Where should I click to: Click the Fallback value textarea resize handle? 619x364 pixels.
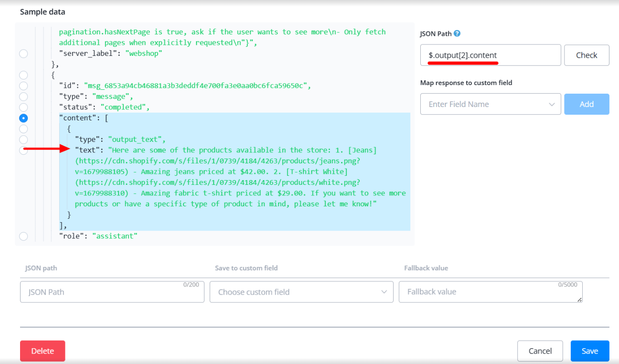coord(580,300)
